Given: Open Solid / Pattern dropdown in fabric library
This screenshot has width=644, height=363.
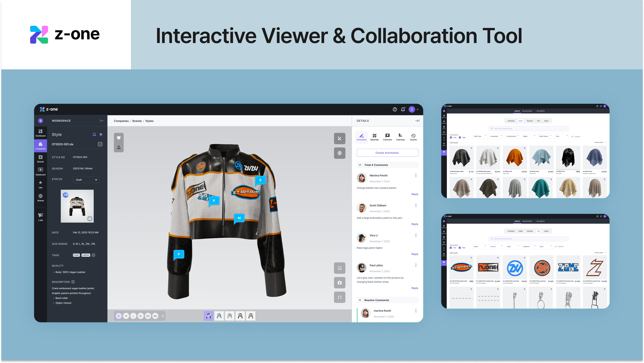Looking at the screenshot, I should [x=545, y=136].
